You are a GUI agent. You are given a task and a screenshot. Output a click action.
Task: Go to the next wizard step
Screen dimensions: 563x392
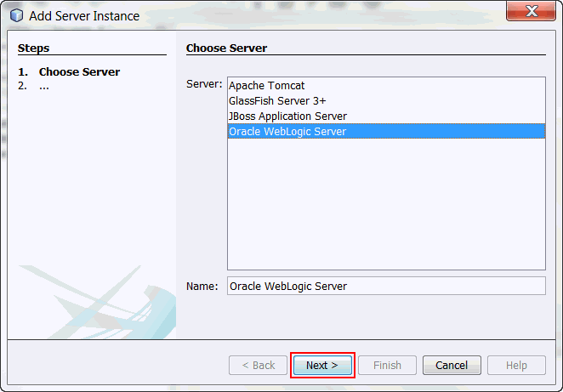point(322,365)
